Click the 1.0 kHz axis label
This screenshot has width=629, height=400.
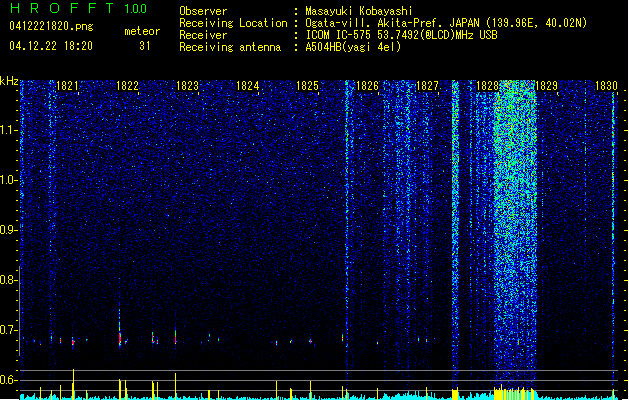click(x=9, y=180)
